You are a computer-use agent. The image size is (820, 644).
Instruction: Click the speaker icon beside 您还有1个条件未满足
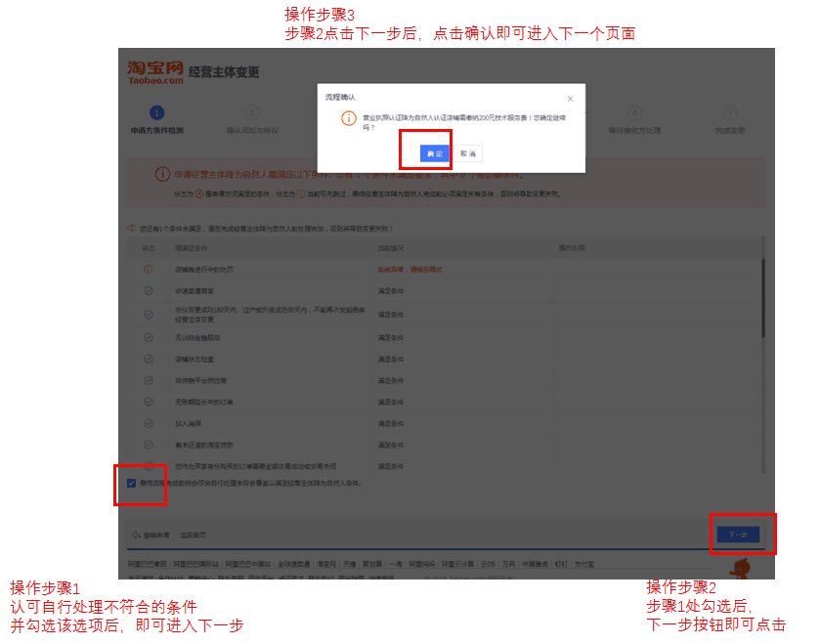click(x=131, y=228)
